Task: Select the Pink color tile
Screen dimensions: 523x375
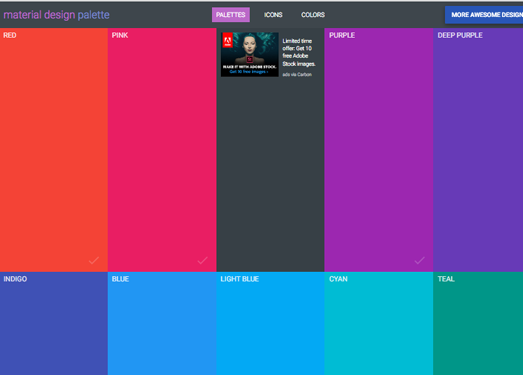Action: pyautogui.click(x=162, y=150)
